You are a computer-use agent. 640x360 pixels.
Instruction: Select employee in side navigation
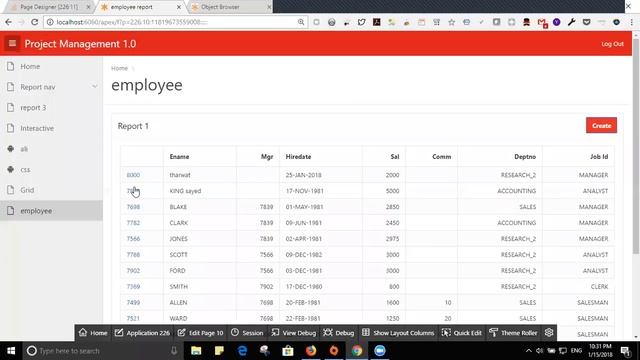click(51, 211)
